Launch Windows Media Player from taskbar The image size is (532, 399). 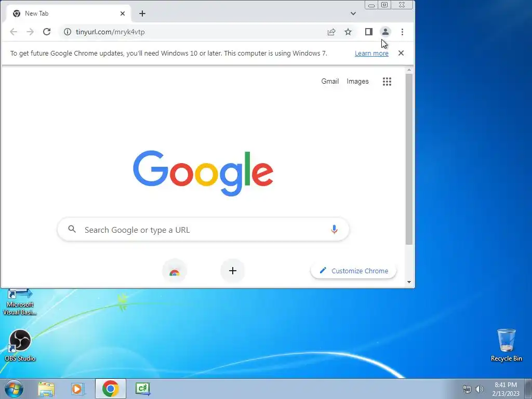[77, 389]
